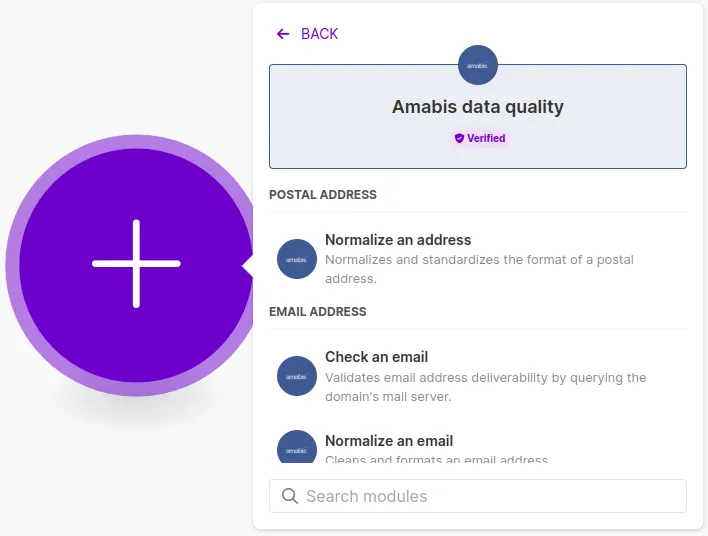Click the POSTAL ADDRESS section header
708x536 pixels.
[323, 195]
